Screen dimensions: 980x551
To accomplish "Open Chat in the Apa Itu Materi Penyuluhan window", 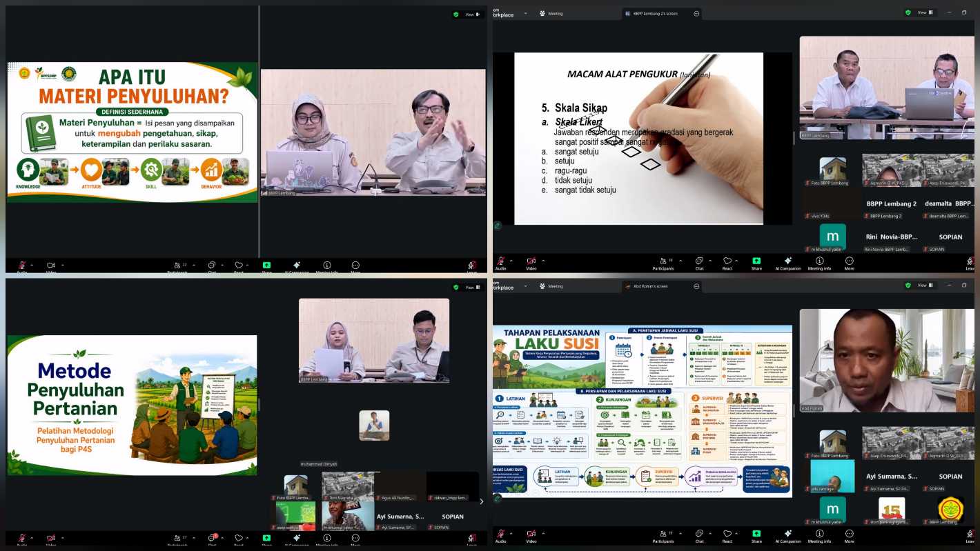I will pos(212,266).
